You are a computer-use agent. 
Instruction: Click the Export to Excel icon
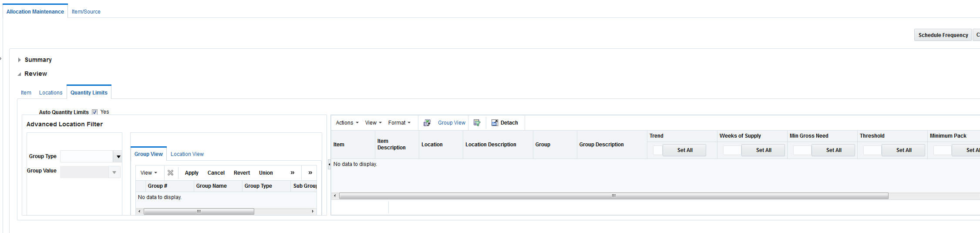tap(427, 123)
